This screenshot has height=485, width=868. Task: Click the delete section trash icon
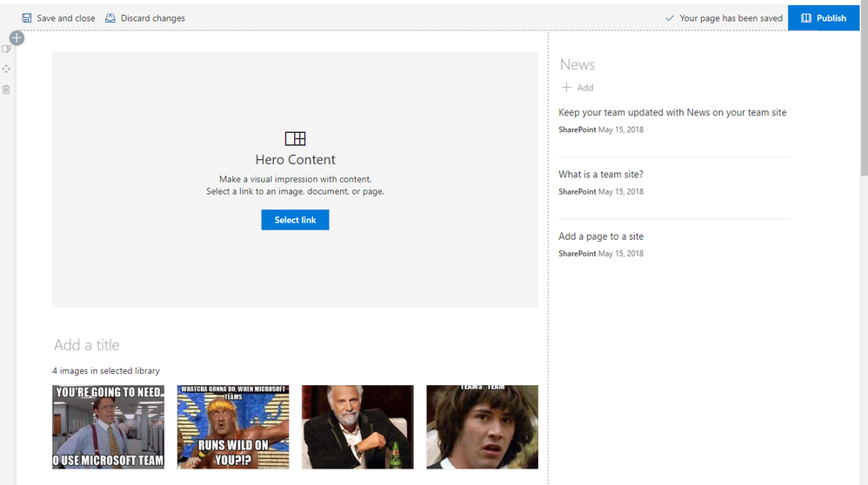pos(6,90)
